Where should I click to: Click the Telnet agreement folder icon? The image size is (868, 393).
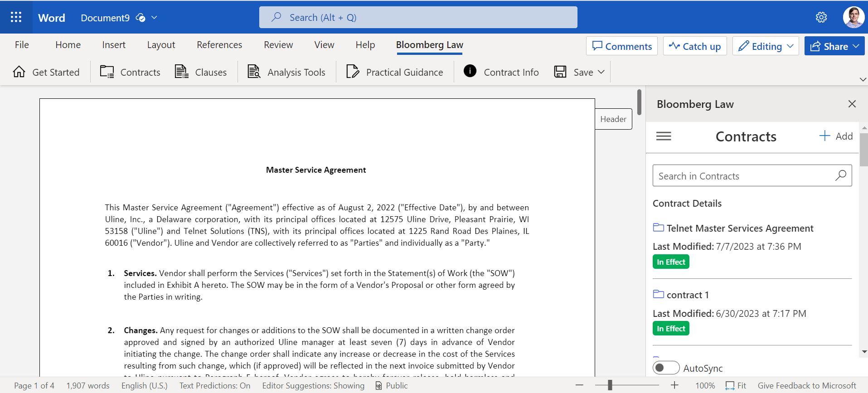(x=658, y=228)
